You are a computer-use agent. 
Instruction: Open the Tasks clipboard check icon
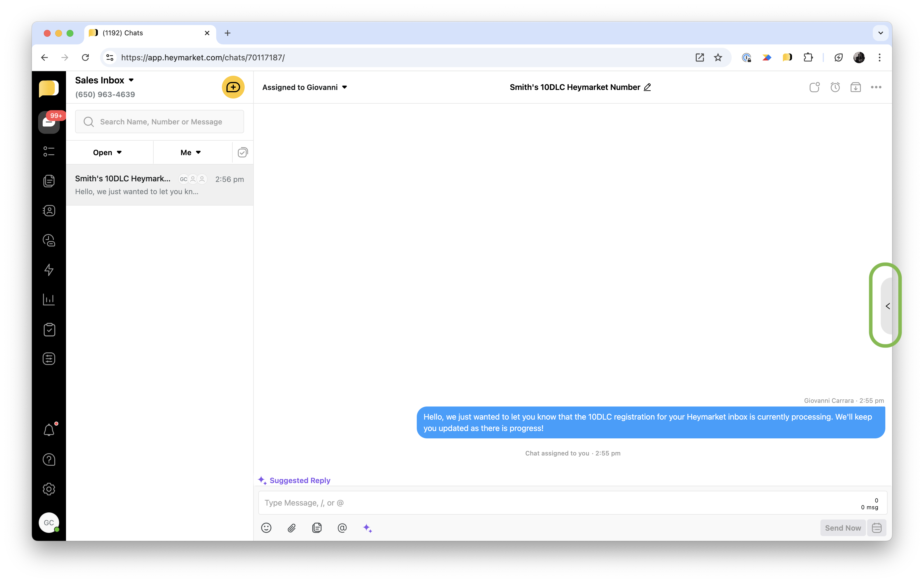(x=49, y=329)
